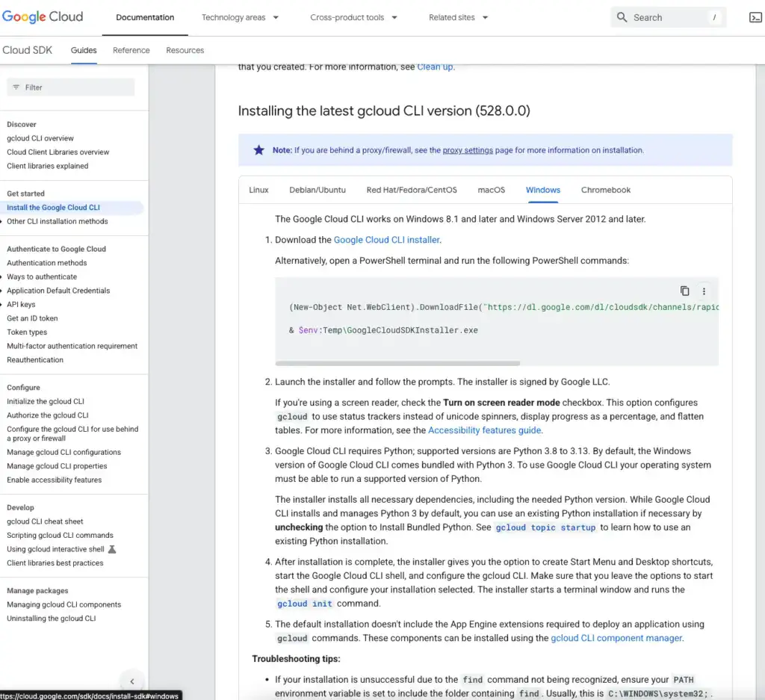
Task: Open Configure gcloud CLI behind proxy page
Action: [x=72, y=433]
